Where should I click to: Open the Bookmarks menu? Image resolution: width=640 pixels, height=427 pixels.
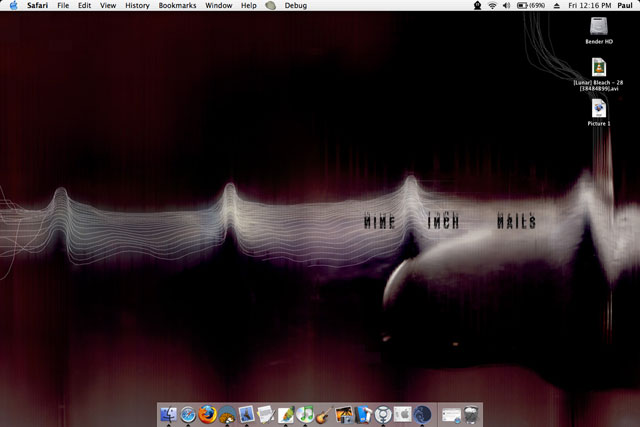pyautogui.click(x=177, y=6)
